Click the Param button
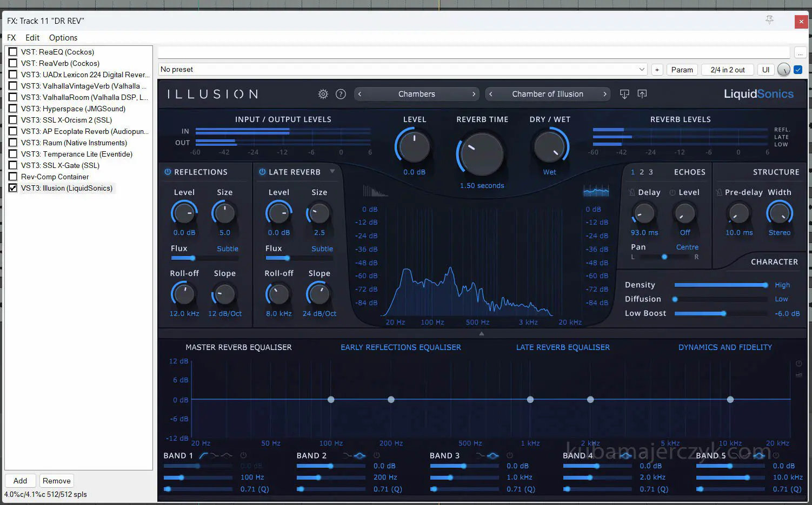Screen dimensions: 812x505 pyautogui.click(x=682, y=70)
